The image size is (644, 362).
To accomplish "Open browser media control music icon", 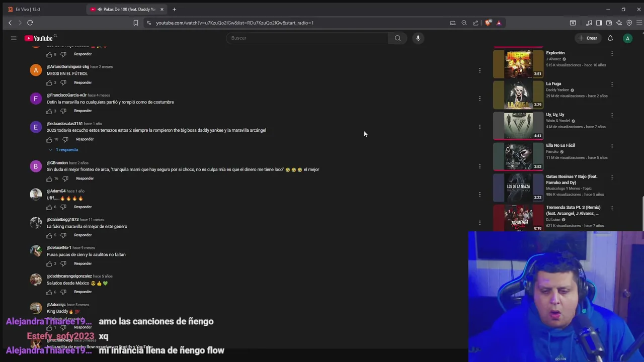I will coord(589,23).
